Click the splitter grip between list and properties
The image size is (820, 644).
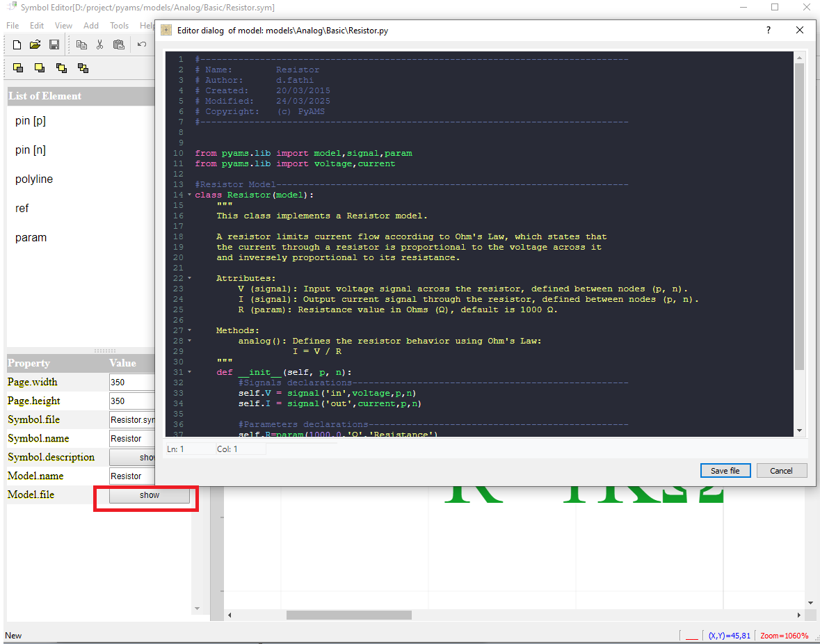(x=104, y=351)
